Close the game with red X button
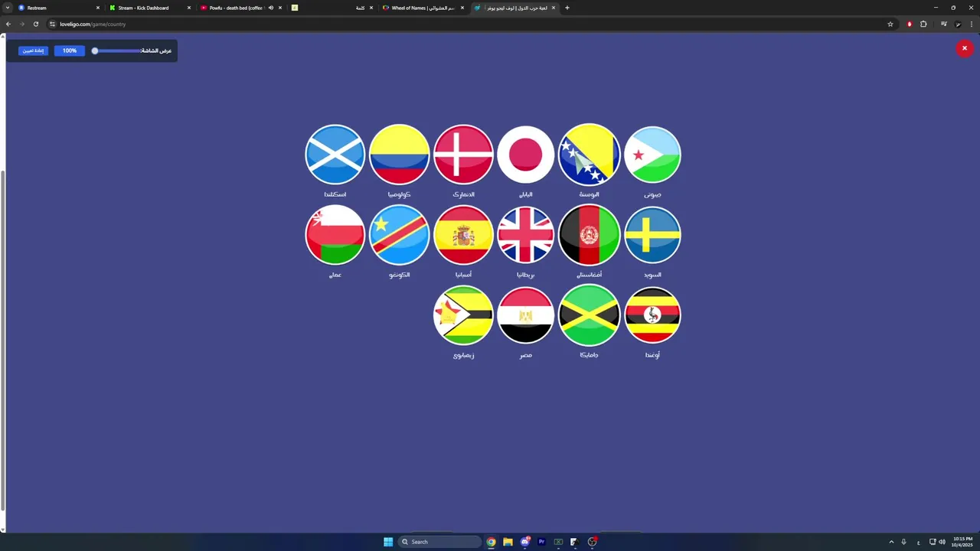The height and width of the screenshot is (551, 980). [964, 48]
